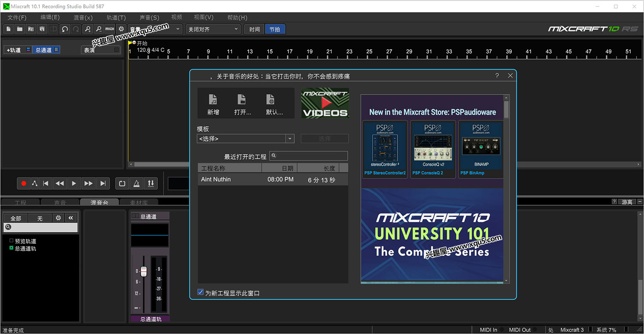The width and height of the screenshot is (644, 334).
Task: Collapse the mixer track list with double chevron
Action: point(71,218)
